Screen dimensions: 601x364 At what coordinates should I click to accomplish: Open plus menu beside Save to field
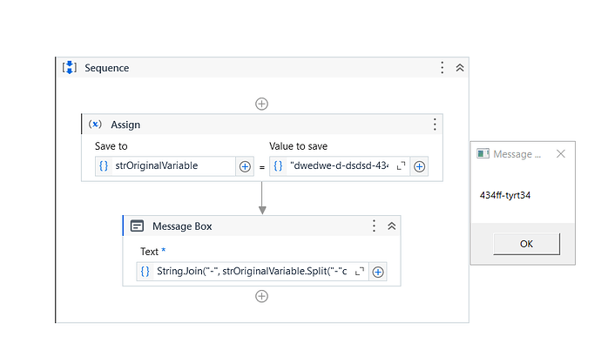[x=245, y=166]
